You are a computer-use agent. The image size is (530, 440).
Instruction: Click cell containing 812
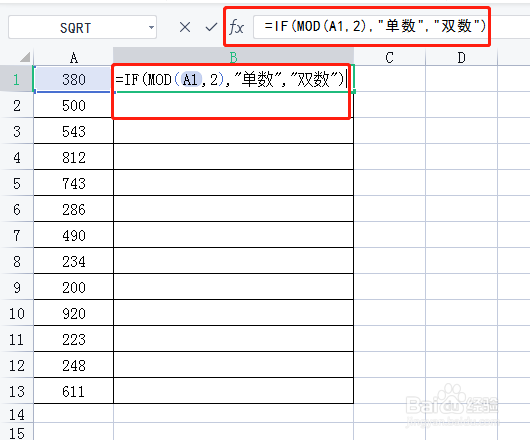tap(73, 157)
